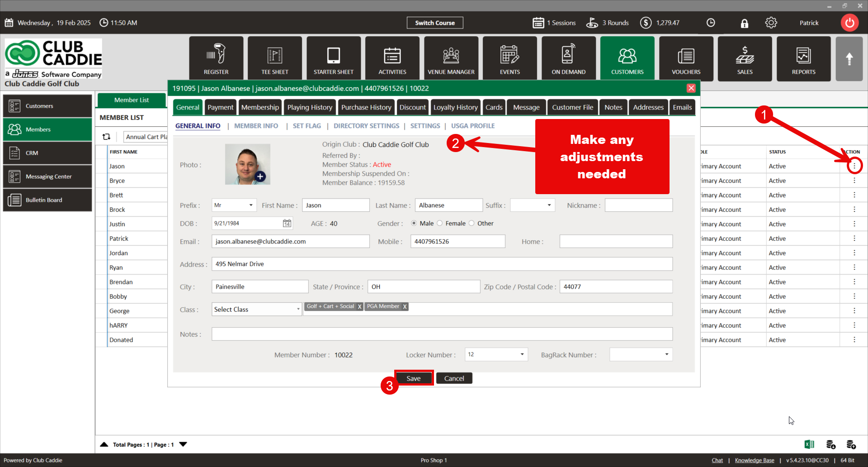
Task: Open the Customers module
Action: click(x=627, y=59)
